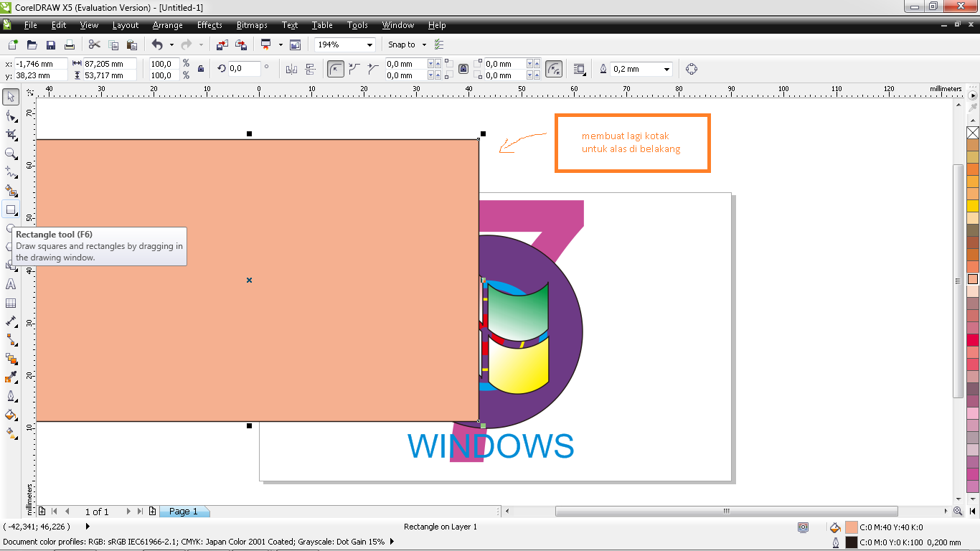980x551 pixels.
Task: Choose the Crop tool
Action: tap(11, 134)
